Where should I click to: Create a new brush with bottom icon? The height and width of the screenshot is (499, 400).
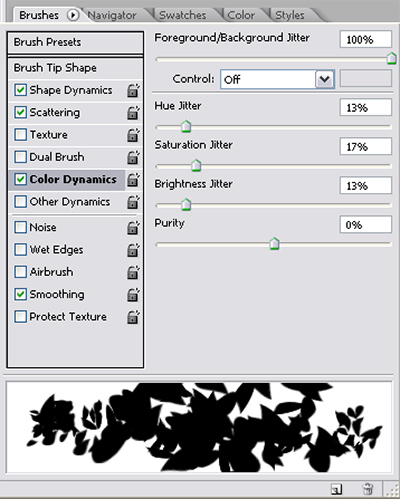point(336,489)
